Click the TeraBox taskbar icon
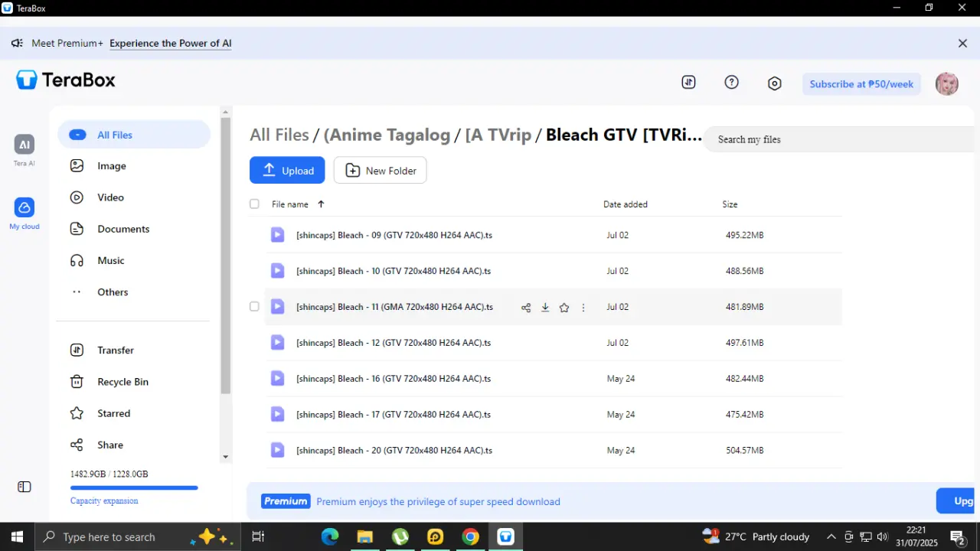Screen dimensions: 980x551 tap(505, 537)
